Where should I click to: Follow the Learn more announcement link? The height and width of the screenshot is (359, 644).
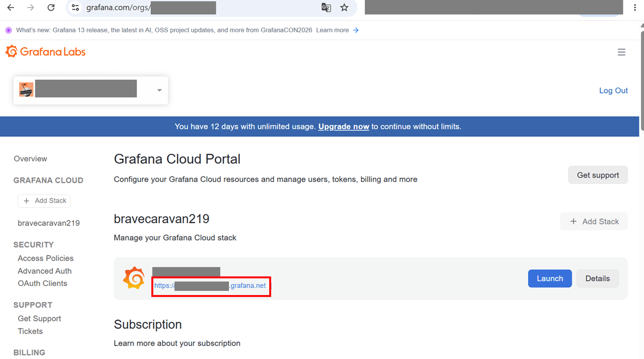[332, 30]
